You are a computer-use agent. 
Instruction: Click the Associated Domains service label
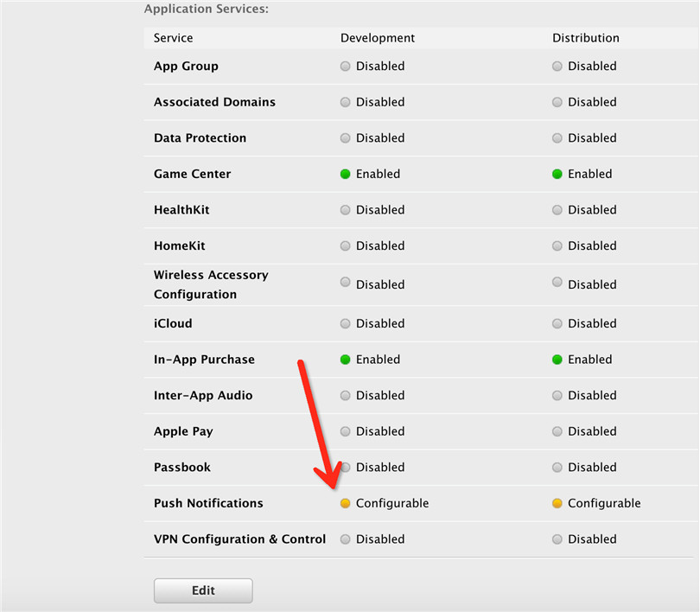pos(214,102)
